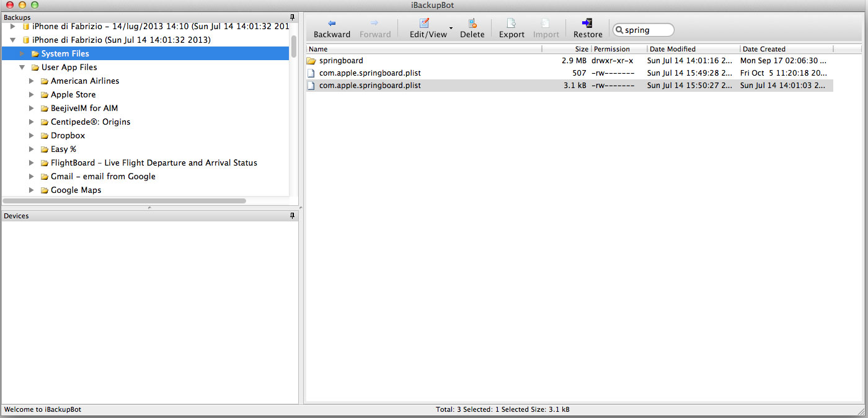
Task: Expand the Google Maps tree node
Action: 32,190
